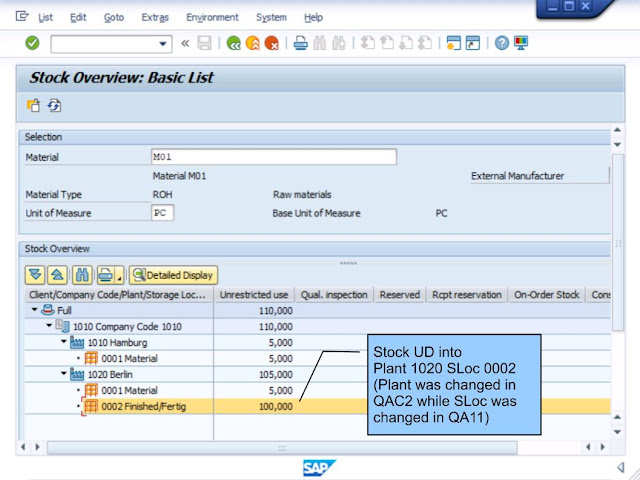Click the Expand subtree icon button
The width and height of the screenshot is (640, 480).
coord(35,275)
